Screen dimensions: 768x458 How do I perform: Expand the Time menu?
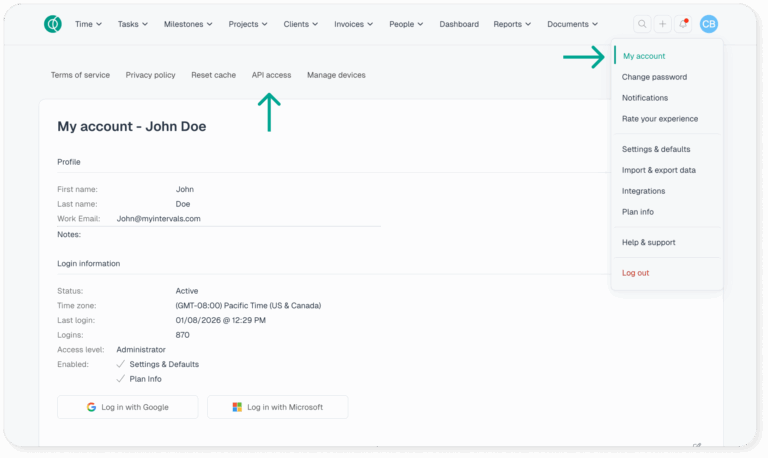coord(88,24)
